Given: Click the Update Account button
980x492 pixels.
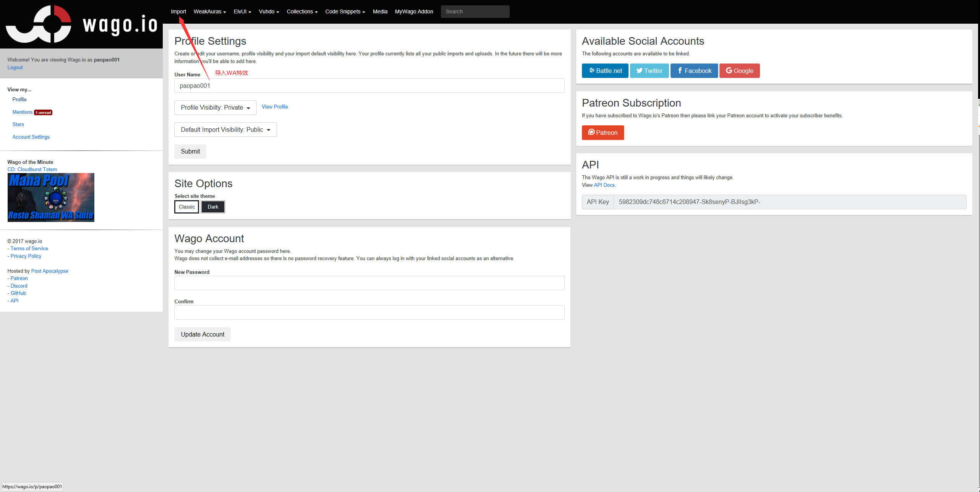Looking at the screenshot, I should click(202, 334).
